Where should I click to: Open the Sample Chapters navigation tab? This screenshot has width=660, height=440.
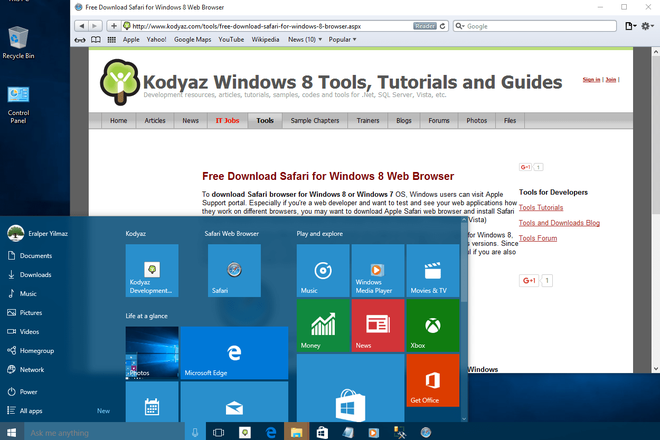pos(314,121)
